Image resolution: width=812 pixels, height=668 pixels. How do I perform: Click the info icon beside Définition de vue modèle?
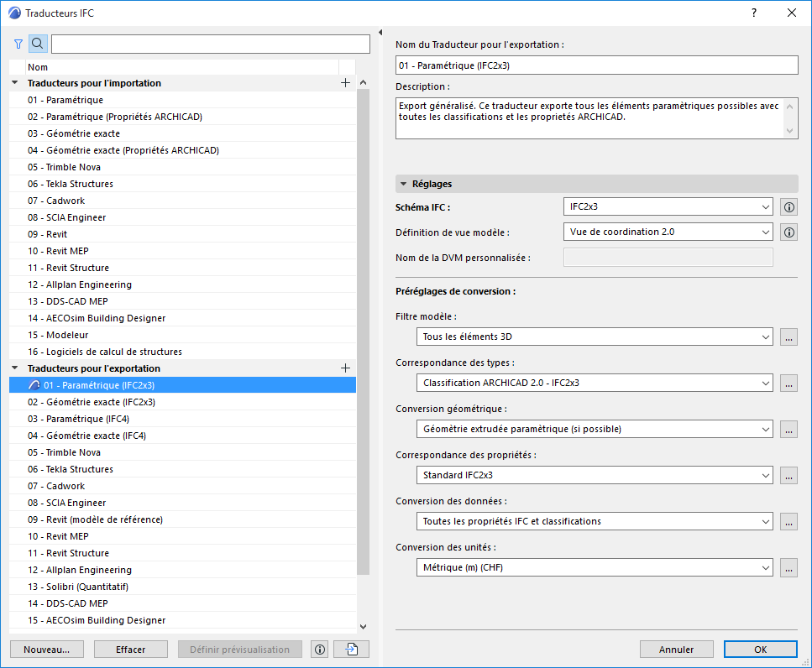click(788, 232)
